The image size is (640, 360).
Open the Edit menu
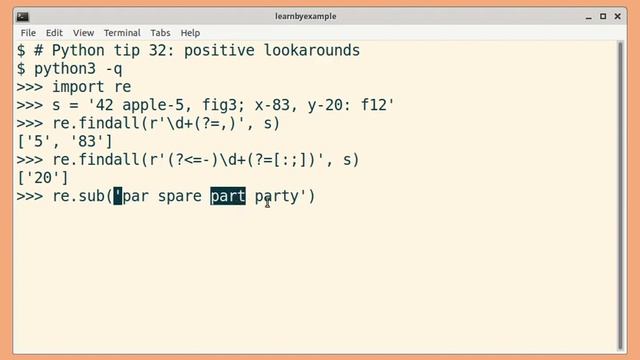click(x=54, y=33)
